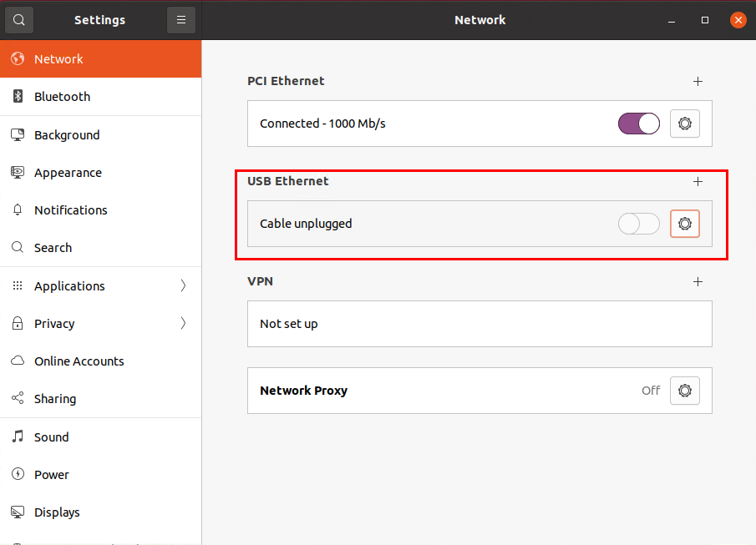
Task: Expand the Applications submenu chevron
Action: pyautogui.click(x=183, y=285)
